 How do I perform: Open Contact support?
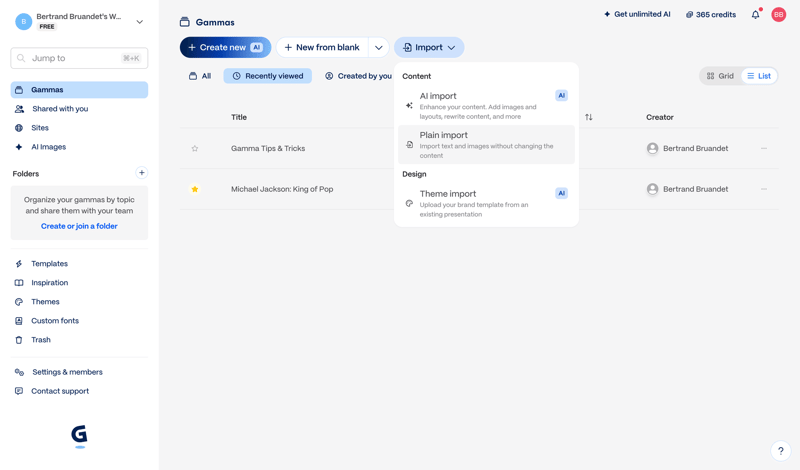click(79, 391)
